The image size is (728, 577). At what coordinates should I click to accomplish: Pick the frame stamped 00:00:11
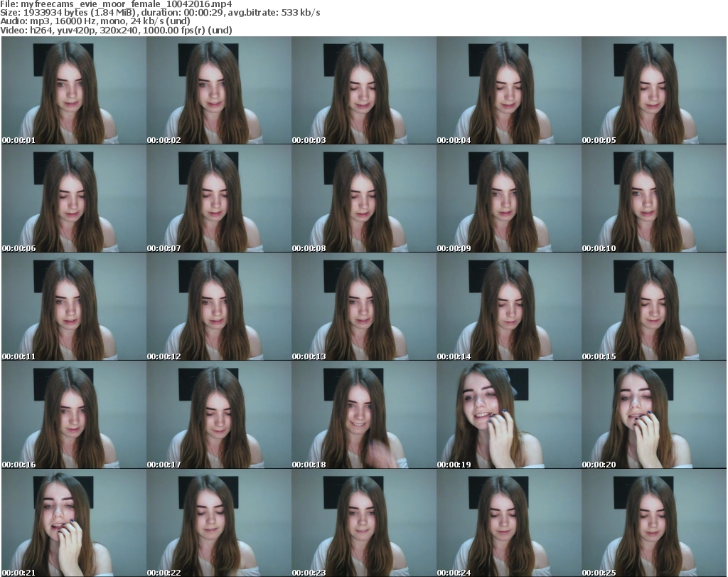[74, 307]
